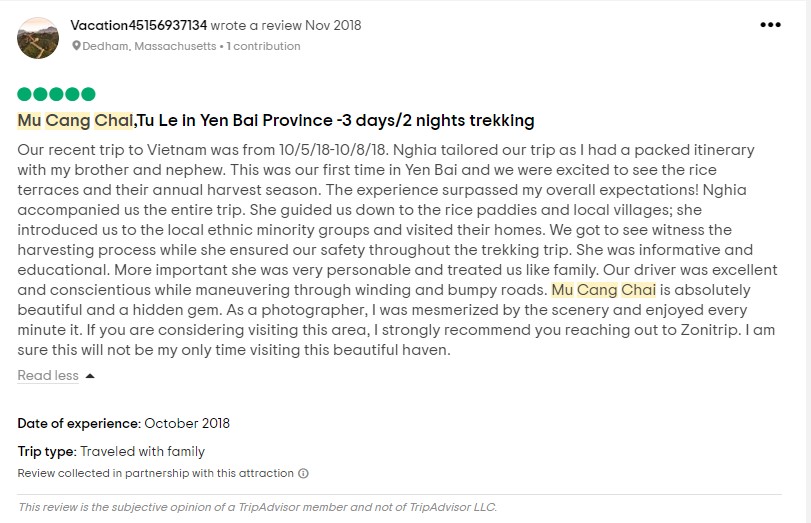Click the "1 contribution" text
Screen dimensions: 811x523
[x=266, y=46]
